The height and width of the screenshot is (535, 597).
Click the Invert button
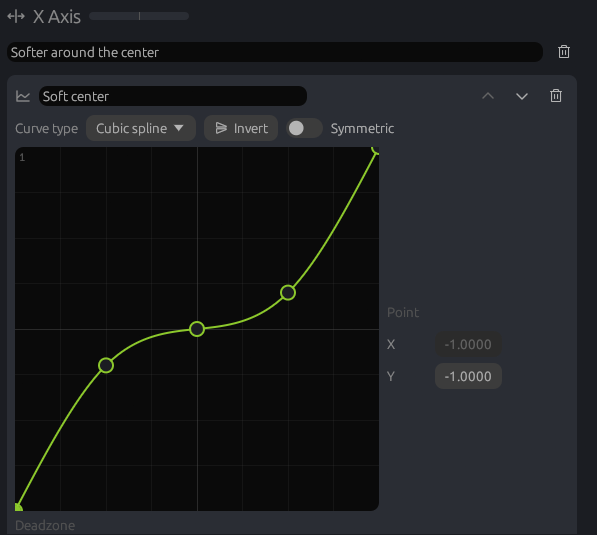[241, 128]
